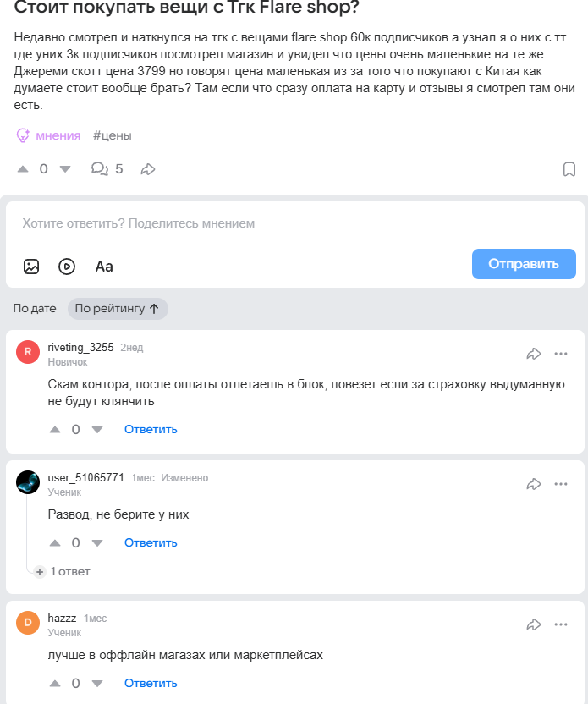Open the #цены tag
This screenshot has height=704, width=588.
pyautogui.click(x=113, y=135)
